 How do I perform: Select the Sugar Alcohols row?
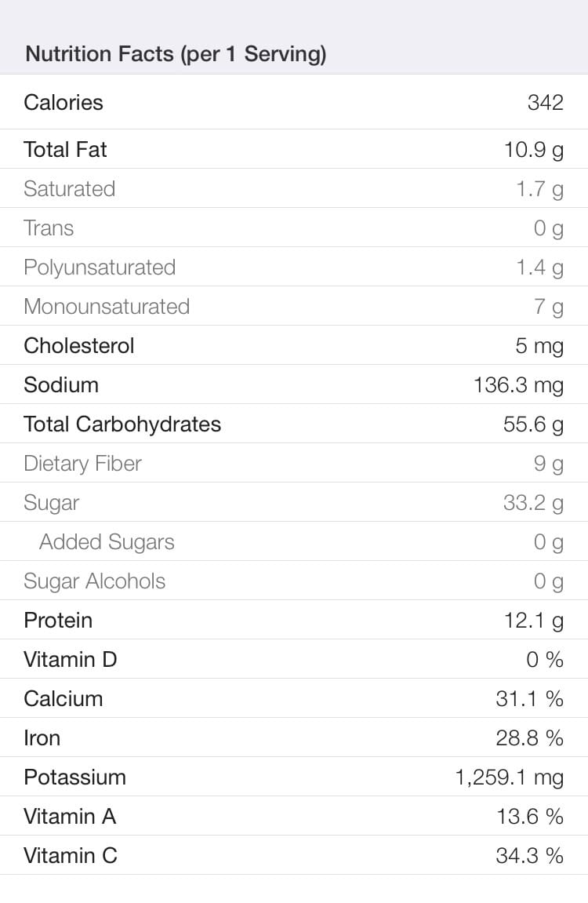(294, 580)
